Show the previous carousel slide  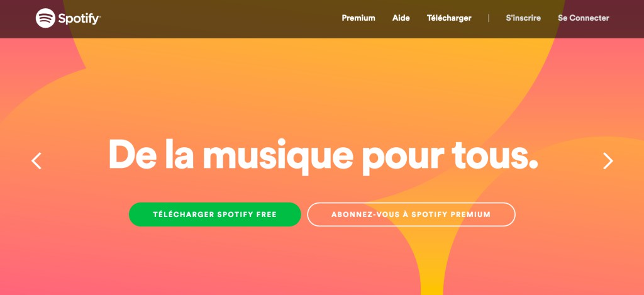(x=36, y=160)
